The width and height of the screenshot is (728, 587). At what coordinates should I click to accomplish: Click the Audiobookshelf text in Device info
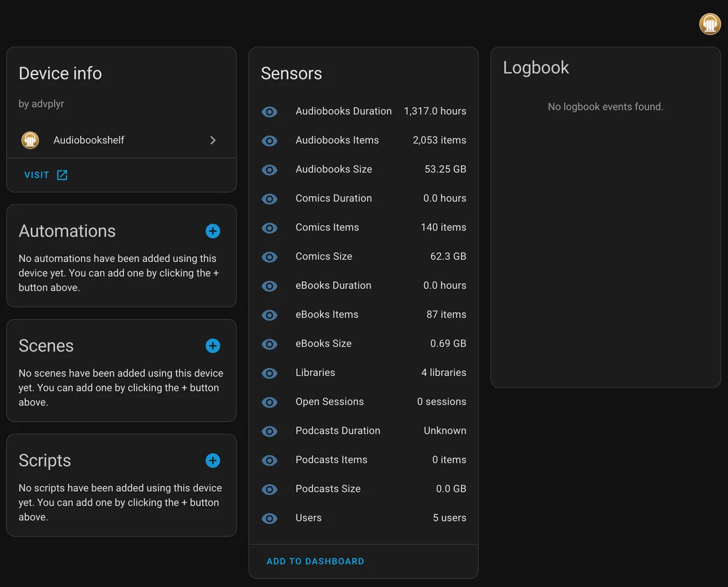pyautogui.click(x=89, y=140)
